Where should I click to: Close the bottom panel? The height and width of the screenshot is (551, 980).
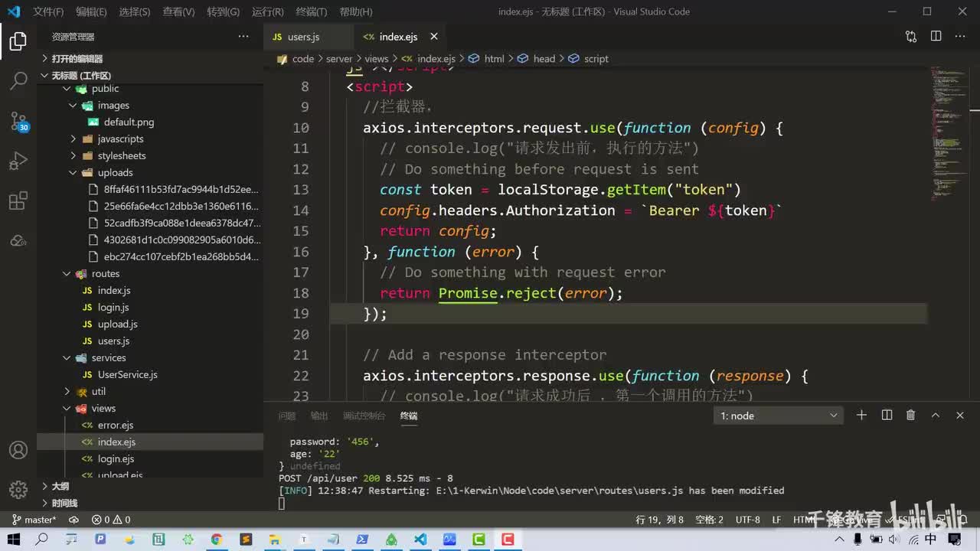point(959,416)
